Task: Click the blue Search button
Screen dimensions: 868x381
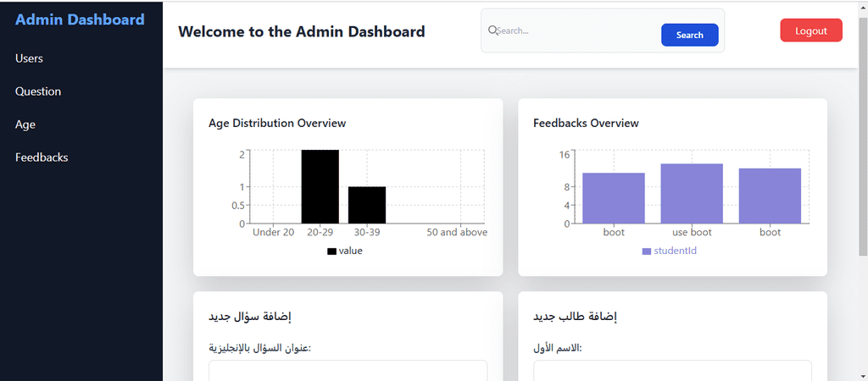Action: (690, 35)
